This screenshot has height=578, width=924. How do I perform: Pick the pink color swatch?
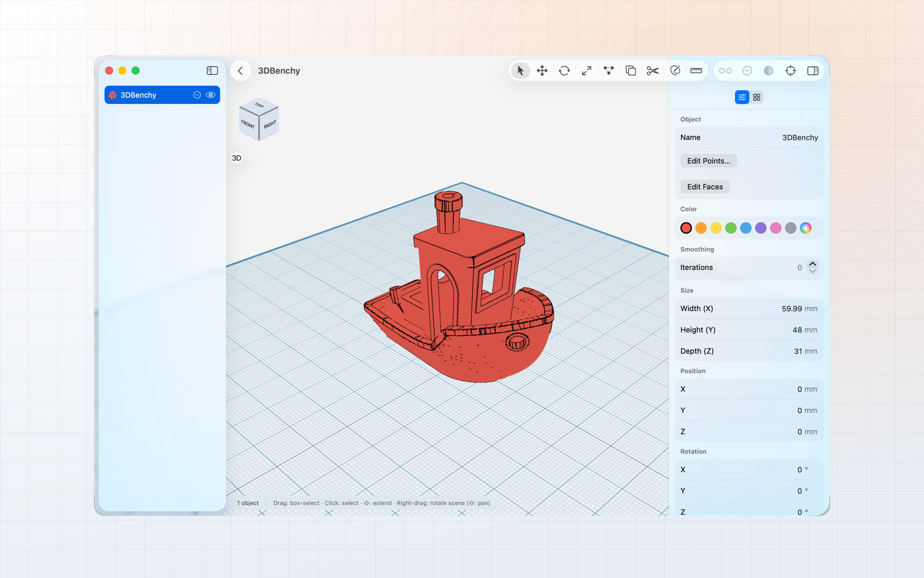pyautogui.click(x=775, y=228)
